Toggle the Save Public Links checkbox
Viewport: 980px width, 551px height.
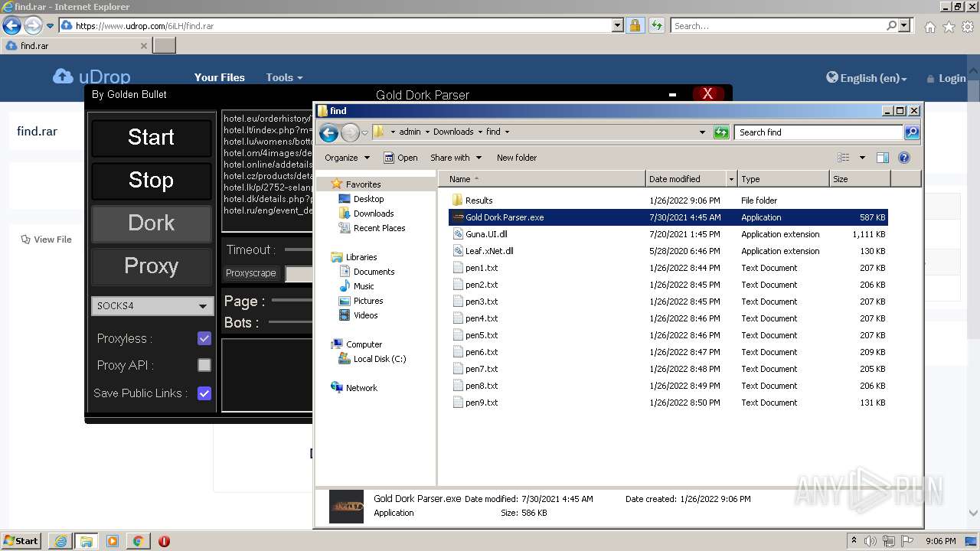204,393
